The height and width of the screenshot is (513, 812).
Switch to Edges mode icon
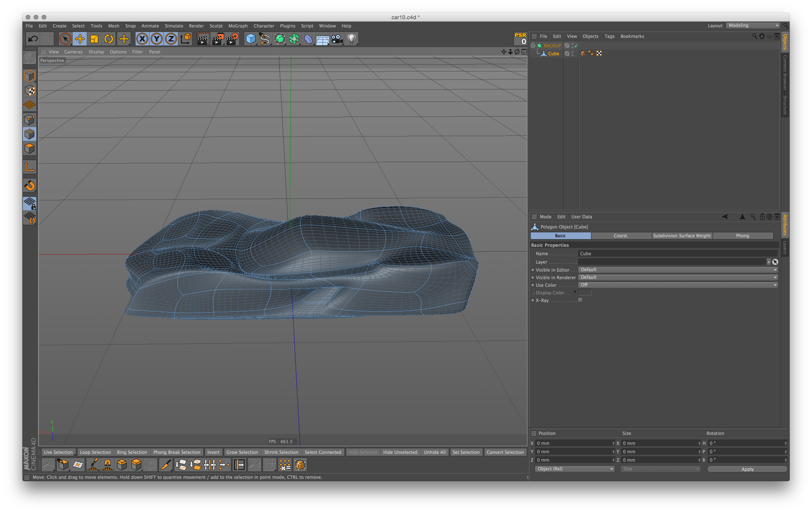point(30,134)
